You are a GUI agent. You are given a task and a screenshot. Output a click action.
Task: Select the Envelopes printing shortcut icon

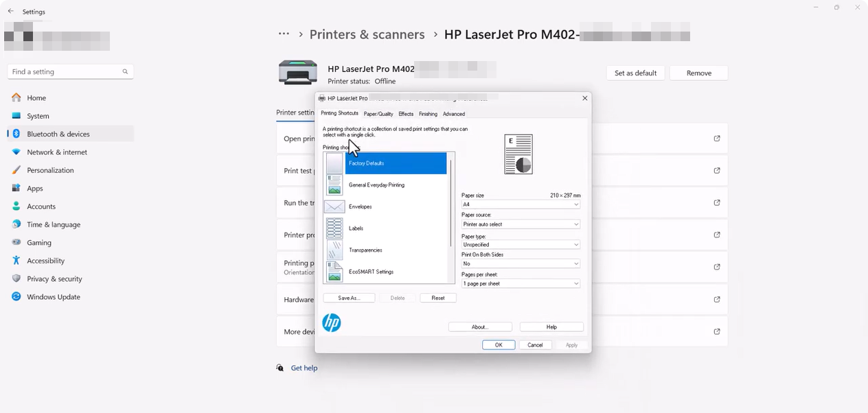point(334,206)
